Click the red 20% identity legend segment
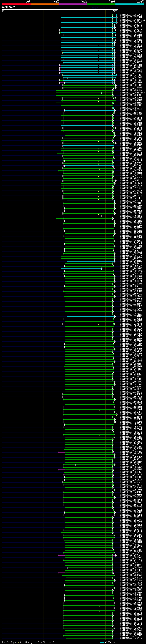146x644 pixels. coord(16,4)
